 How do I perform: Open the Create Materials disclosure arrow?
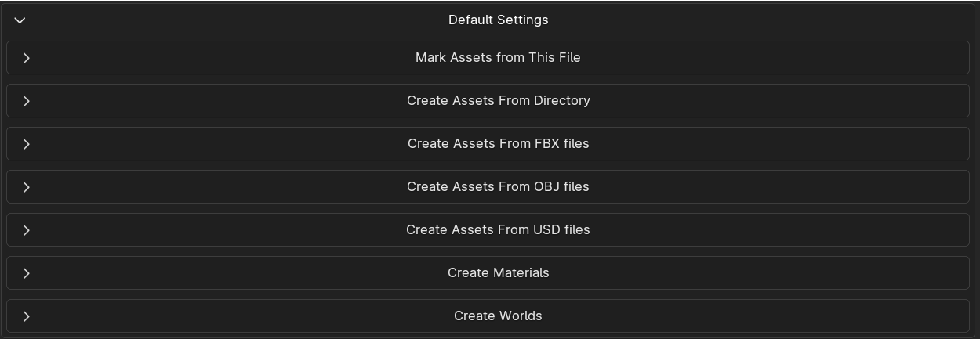[26, 273]
